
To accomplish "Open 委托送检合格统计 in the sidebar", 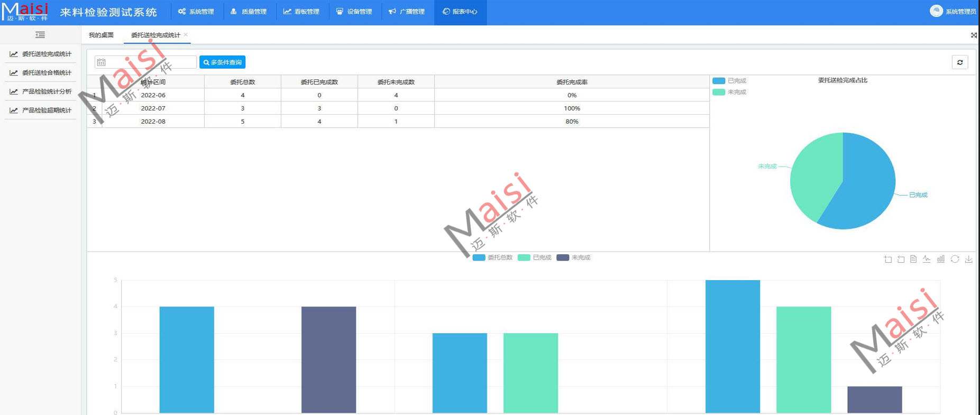I will tap(46, 73).
